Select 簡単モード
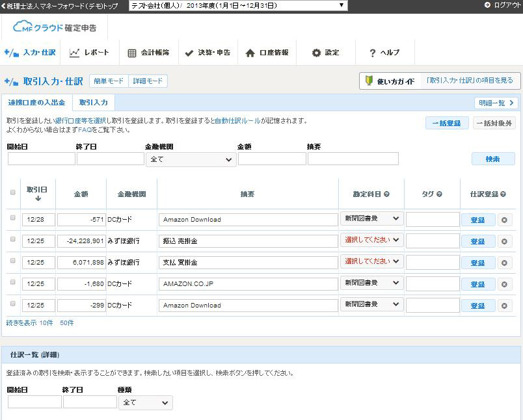This screenshot has width=523, height=420. (109, 81)
